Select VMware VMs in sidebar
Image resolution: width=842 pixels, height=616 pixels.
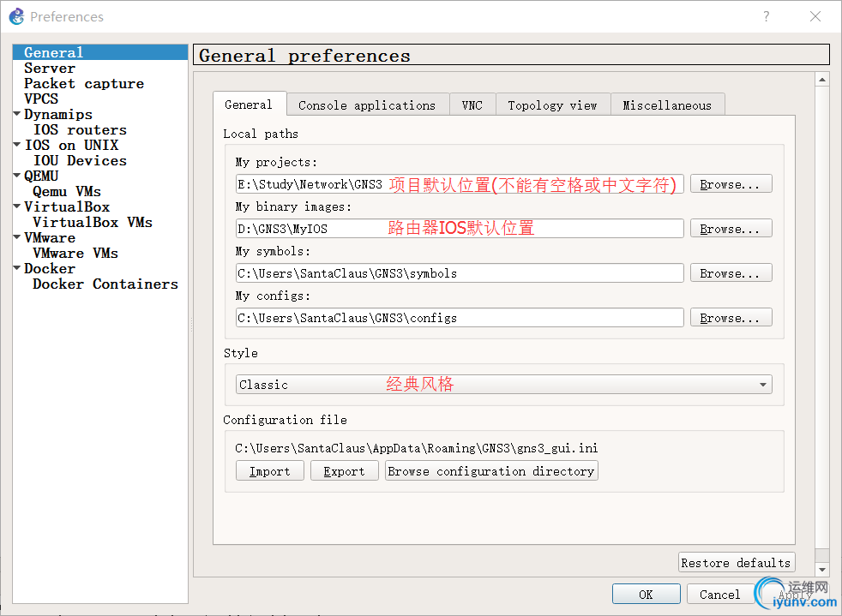click(x=75, y=253)
